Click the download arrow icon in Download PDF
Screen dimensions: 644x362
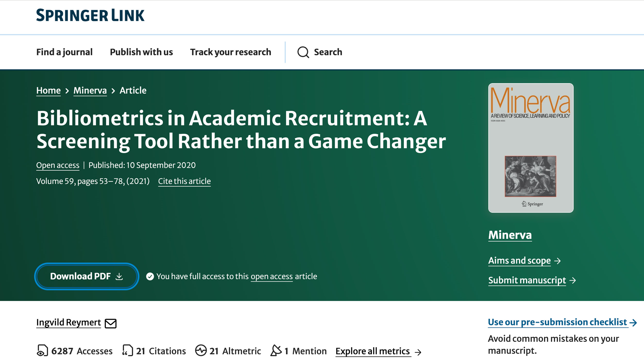(x=119, y=276)
